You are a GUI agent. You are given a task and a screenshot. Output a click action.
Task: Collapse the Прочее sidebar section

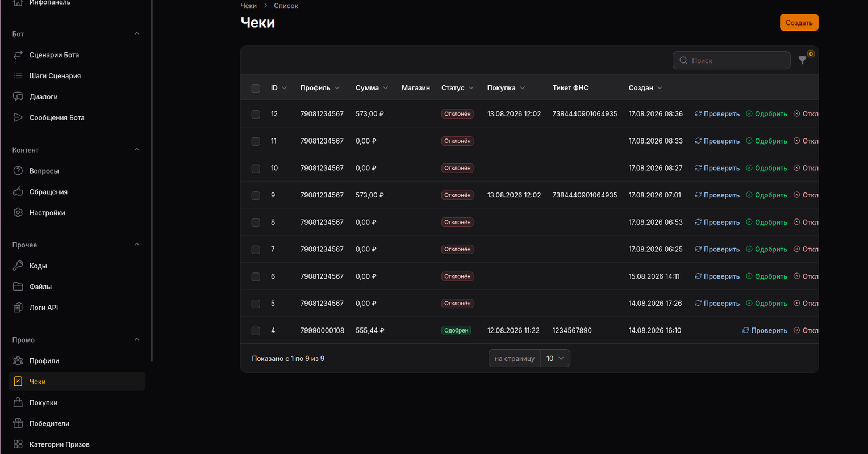[137, 245]
